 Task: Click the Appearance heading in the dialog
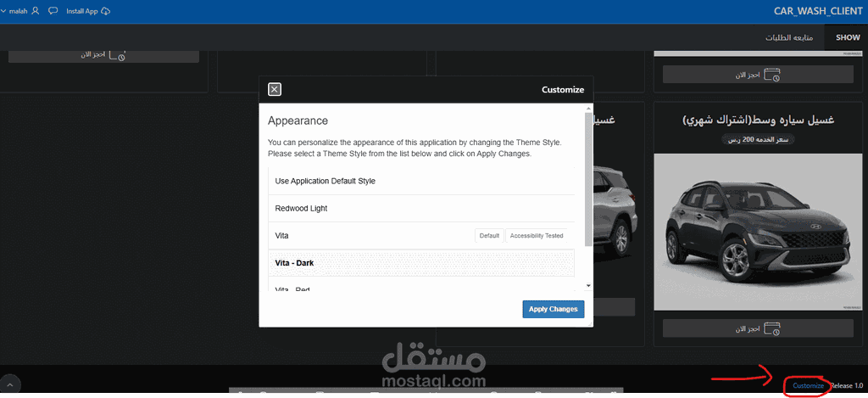[298, 121]
